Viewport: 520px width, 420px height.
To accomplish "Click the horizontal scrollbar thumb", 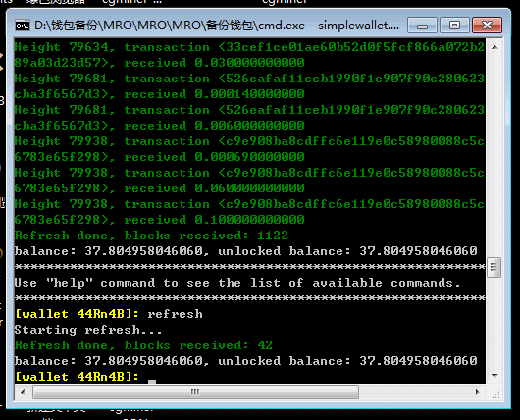I will coord(195,393).
